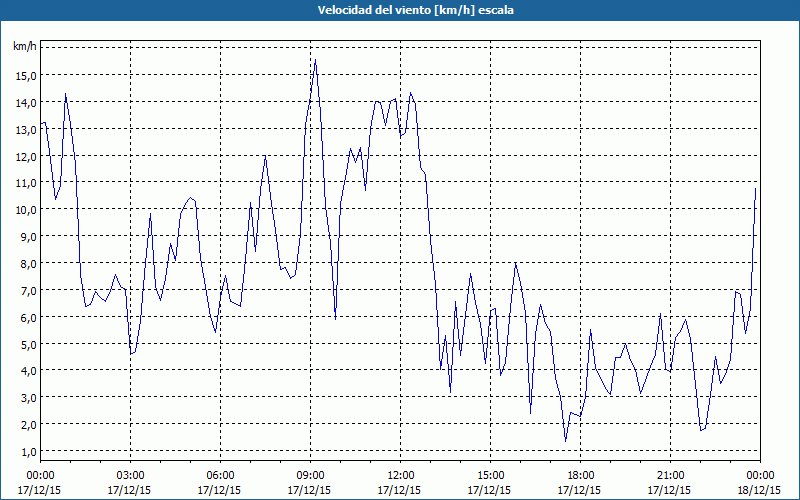Click the lowest wind dip before 18:00
The image size is (800, 500).
(x=565, y=440)
